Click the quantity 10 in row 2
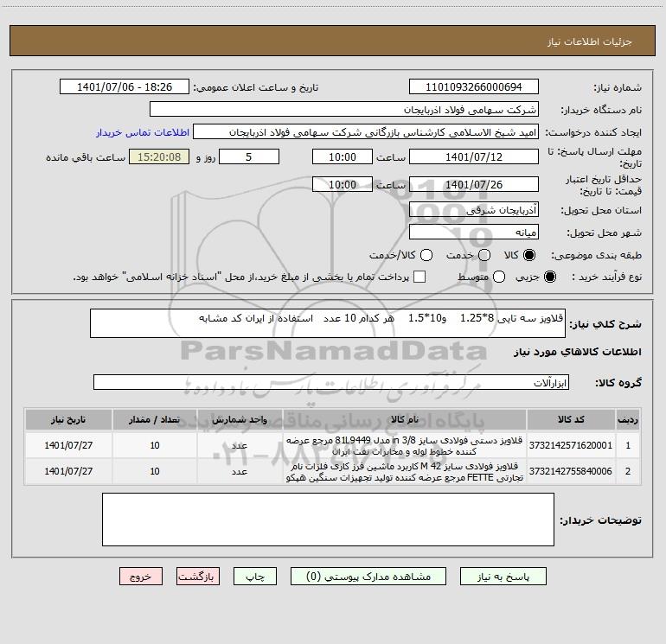 [155, 471]
